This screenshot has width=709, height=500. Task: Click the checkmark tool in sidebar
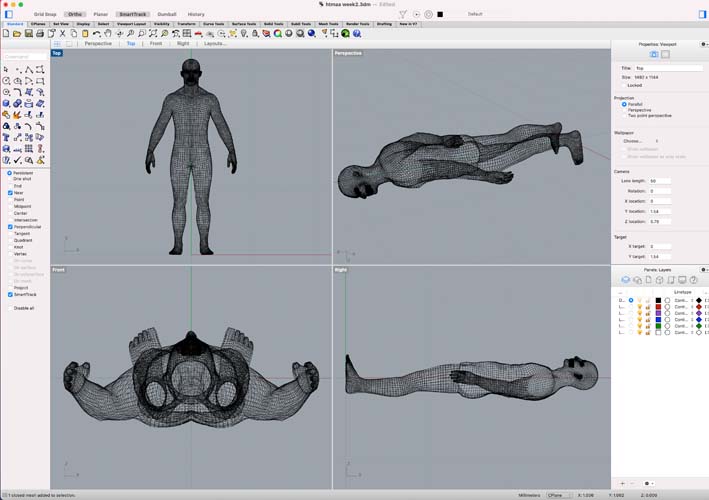click(x=18, y=160)
